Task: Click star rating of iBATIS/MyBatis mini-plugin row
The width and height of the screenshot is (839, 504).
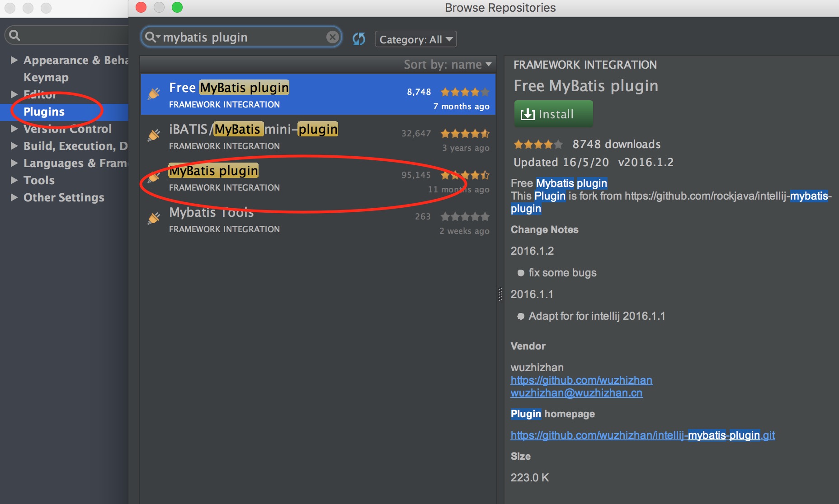Action: [465, 134]
